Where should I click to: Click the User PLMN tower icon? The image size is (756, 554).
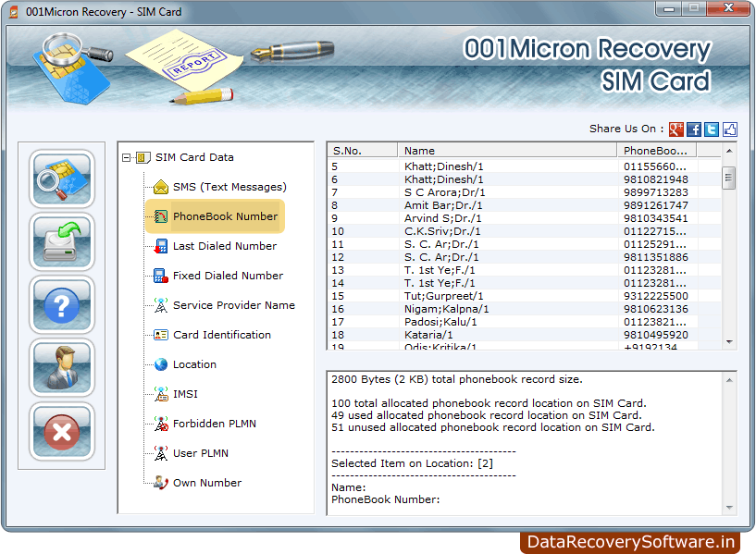coord(161,453)
